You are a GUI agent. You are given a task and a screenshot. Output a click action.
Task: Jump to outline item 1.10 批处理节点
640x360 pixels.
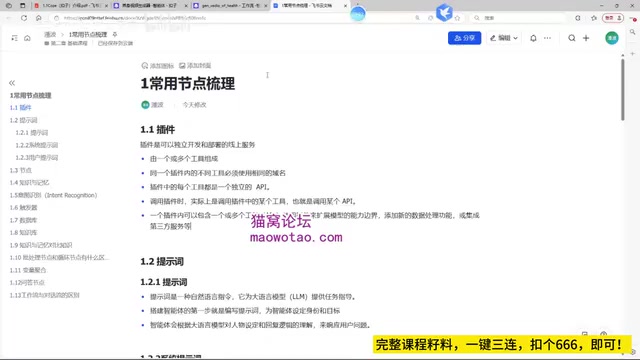pos(59,258)
